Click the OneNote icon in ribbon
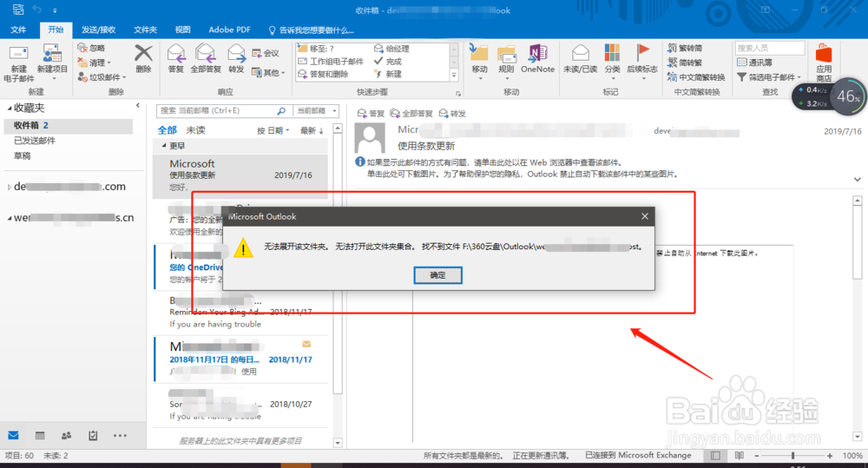Screen dimensions: 868x468 pyautogui.click(x=537, y=53)
